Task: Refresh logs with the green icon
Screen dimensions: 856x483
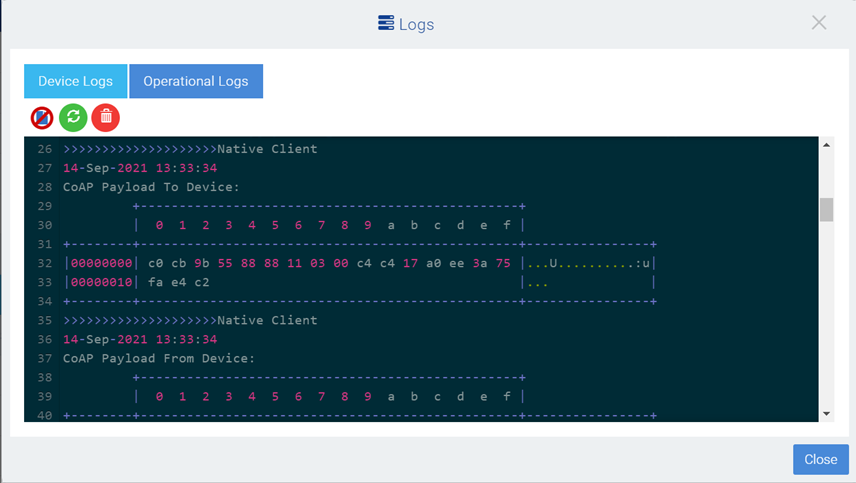Action: (x=73, y=118)
